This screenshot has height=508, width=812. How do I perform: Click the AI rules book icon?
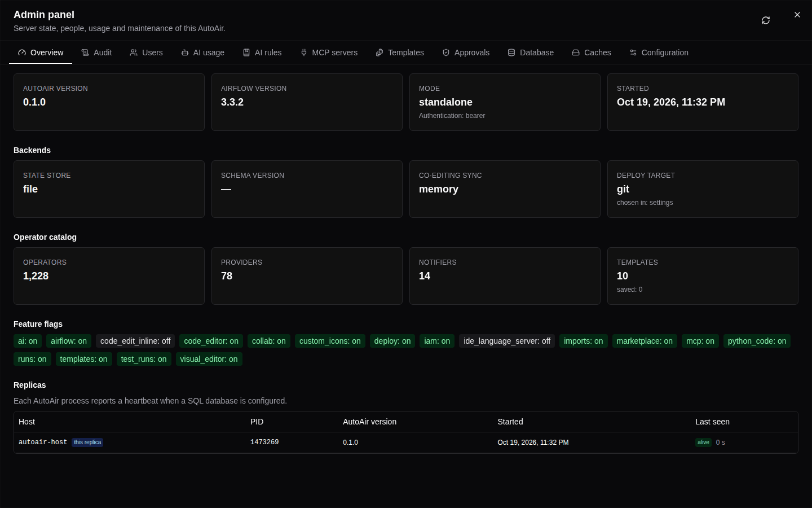246,52
